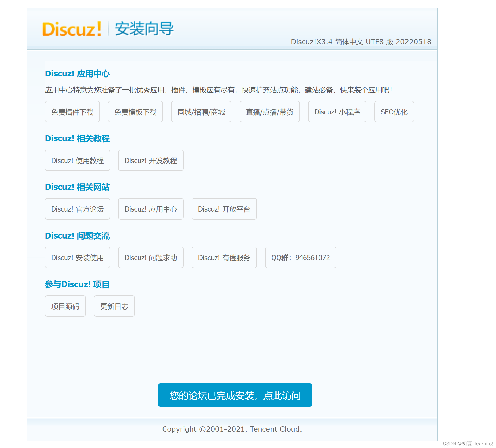This screenshot has height=448, width=496.
Task: Click Discuz! 安装使用 button
Action: [77, 257]
